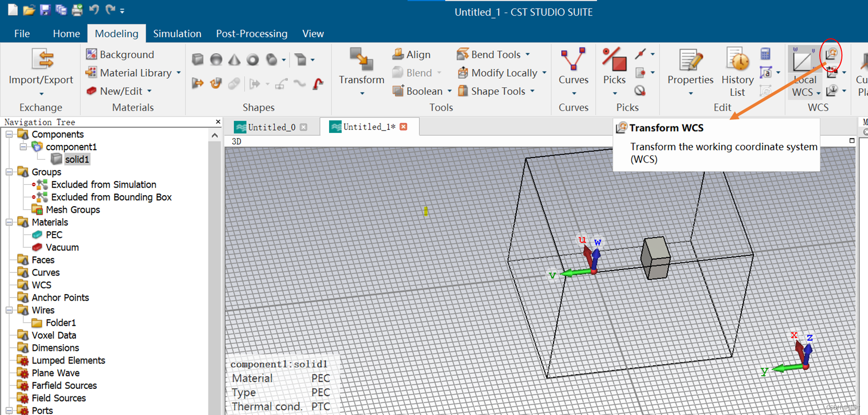Click the 3D view tab label
Screen dimensions: 868x415
click(237, 142)
